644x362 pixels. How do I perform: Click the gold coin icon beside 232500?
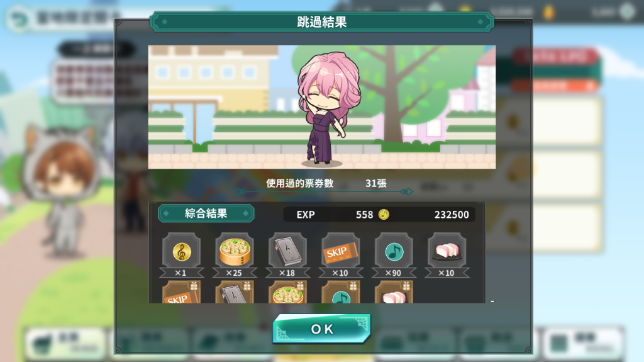384,214
